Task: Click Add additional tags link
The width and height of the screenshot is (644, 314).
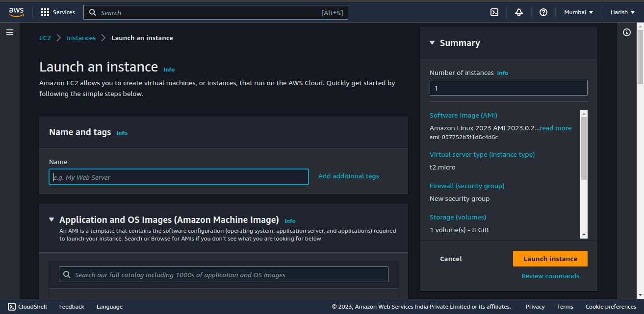Action: 349,176
